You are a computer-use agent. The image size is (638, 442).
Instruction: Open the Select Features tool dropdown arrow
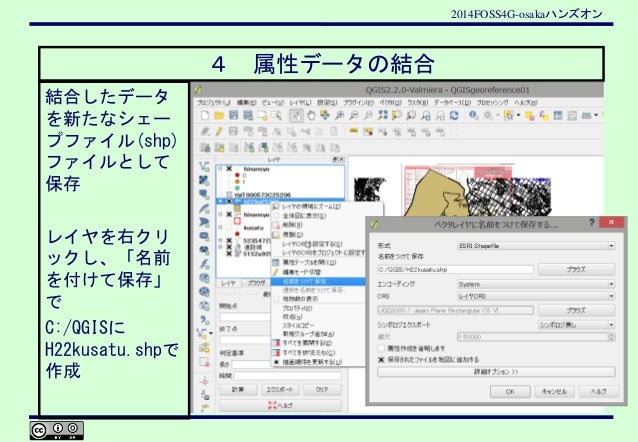[x=518, y=116]
